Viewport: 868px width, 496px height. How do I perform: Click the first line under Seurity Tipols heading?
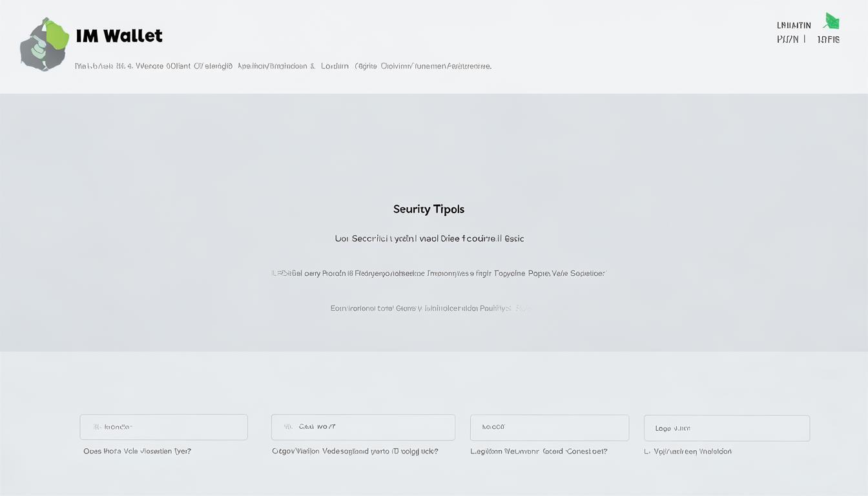pos(429,238)
